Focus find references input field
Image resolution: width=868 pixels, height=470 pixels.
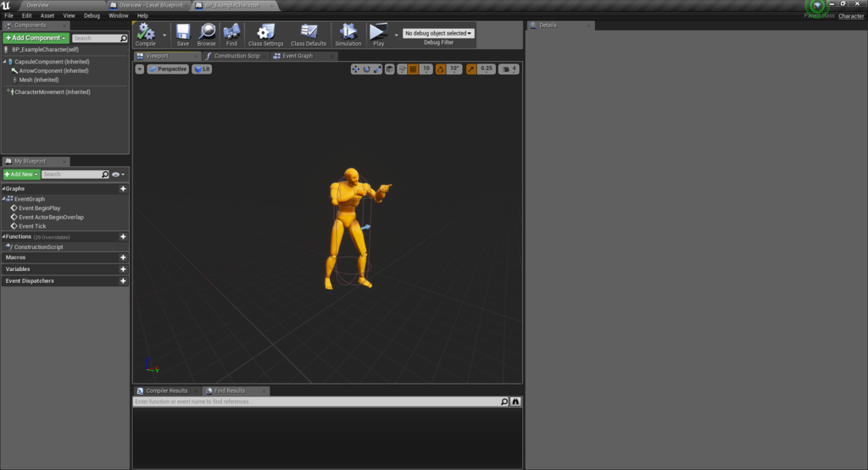[316, 401]
